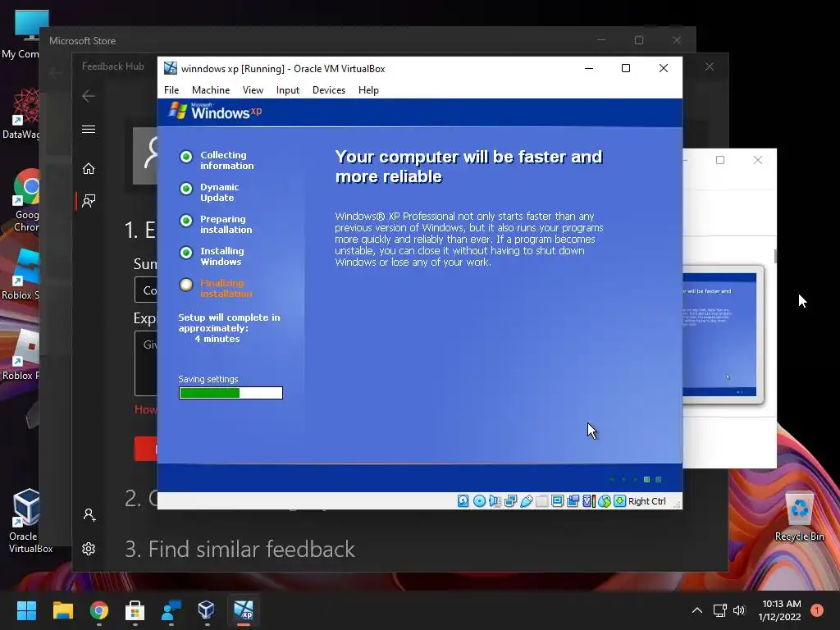The width and height of the screenshot is (840, 630).
Task: Open the notification badge in the taskbar
Action: click(x=817, y=610)
